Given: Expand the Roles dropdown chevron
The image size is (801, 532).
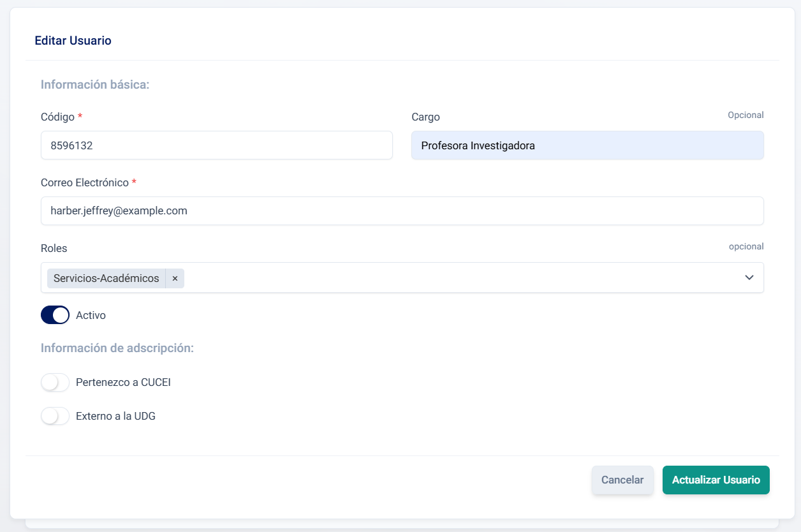Looking at the screenshot, I should (x=749, y=277).
